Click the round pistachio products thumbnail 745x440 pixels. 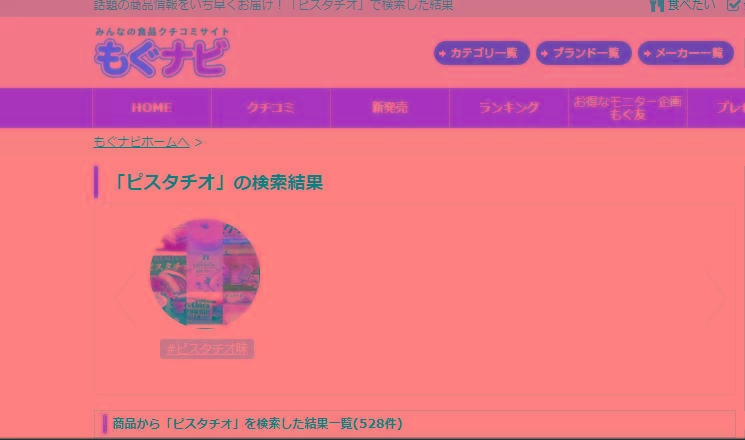pyautogui.click(x=205, y=274)
